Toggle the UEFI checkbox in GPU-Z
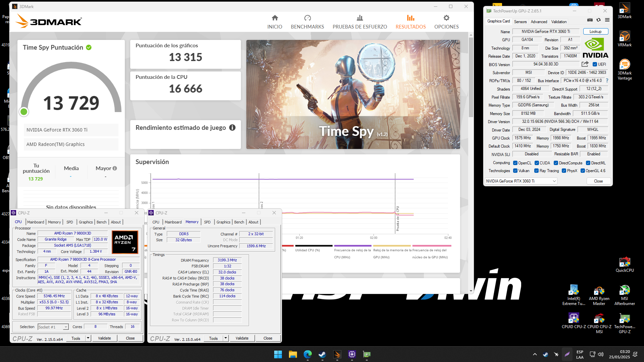Image resolution: width=644 pixels, height=362 pixels. [595, 64]
